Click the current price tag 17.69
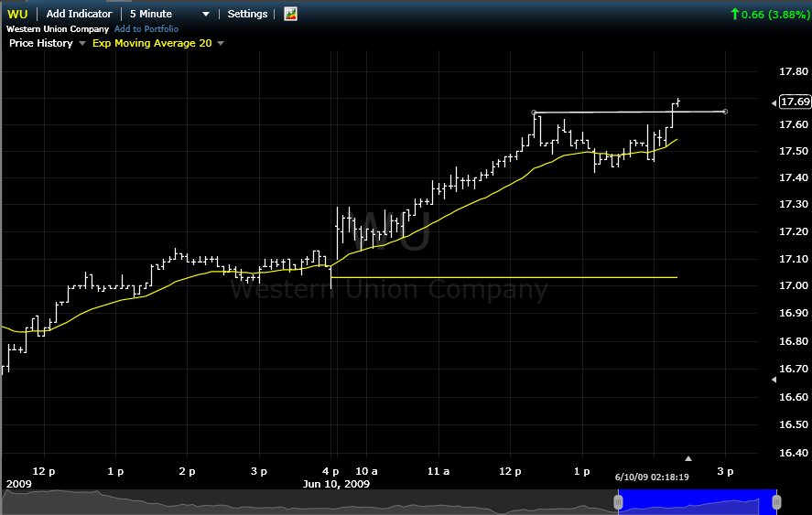The image size is (812, 515). [795, 102]
